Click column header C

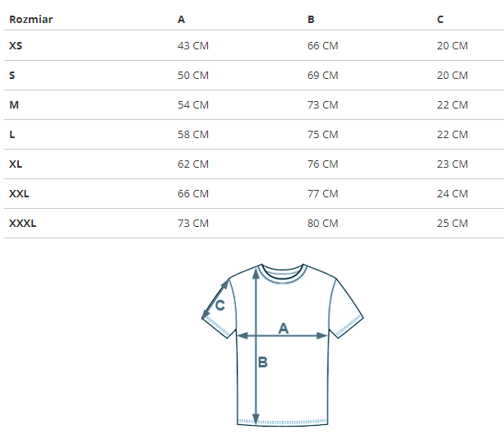click(441, 20)
